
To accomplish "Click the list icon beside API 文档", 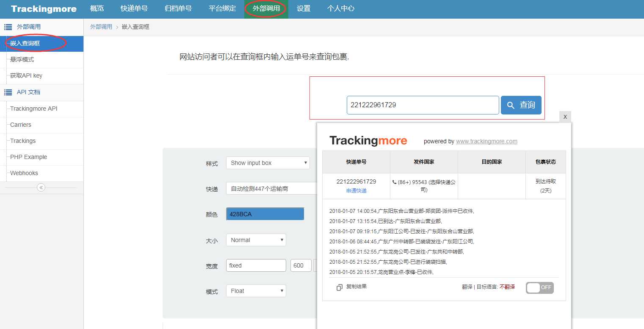I will 8,92.
